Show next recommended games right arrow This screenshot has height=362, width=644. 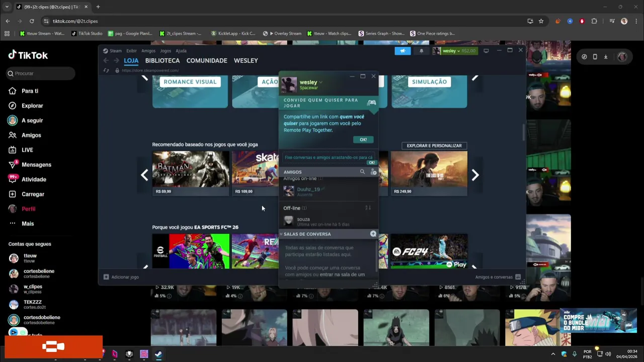pyautogui.click(x=475, y=174)
